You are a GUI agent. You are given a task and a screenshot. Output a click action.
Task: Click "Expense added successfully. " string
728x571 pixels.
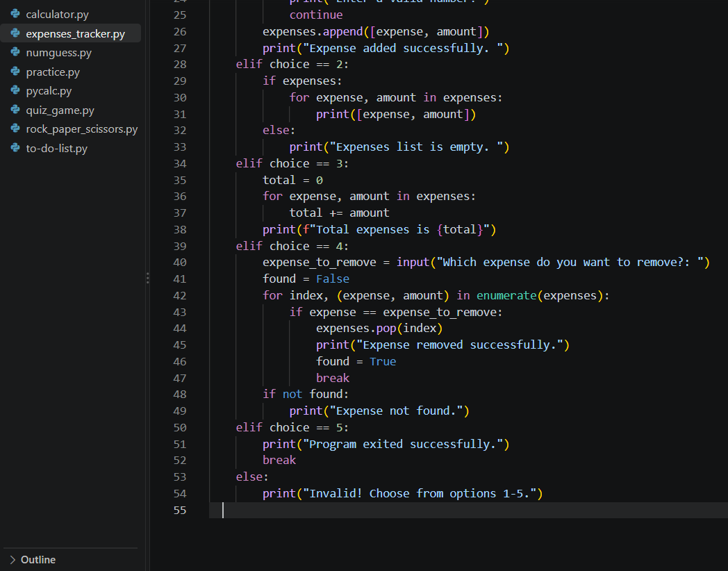403,49
